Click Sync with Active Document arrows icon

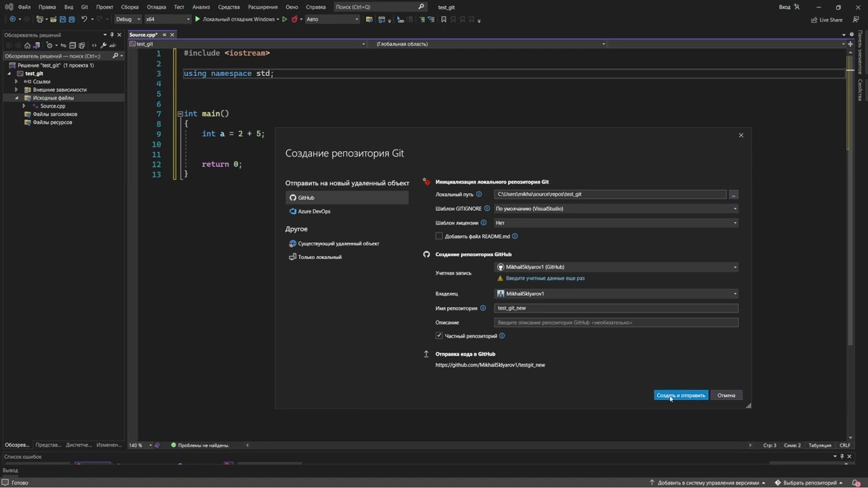64,45
